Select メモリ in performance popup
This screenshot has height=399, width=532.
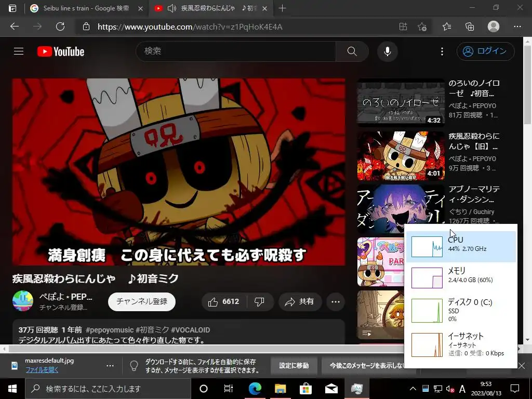click(x=461, y=278)
